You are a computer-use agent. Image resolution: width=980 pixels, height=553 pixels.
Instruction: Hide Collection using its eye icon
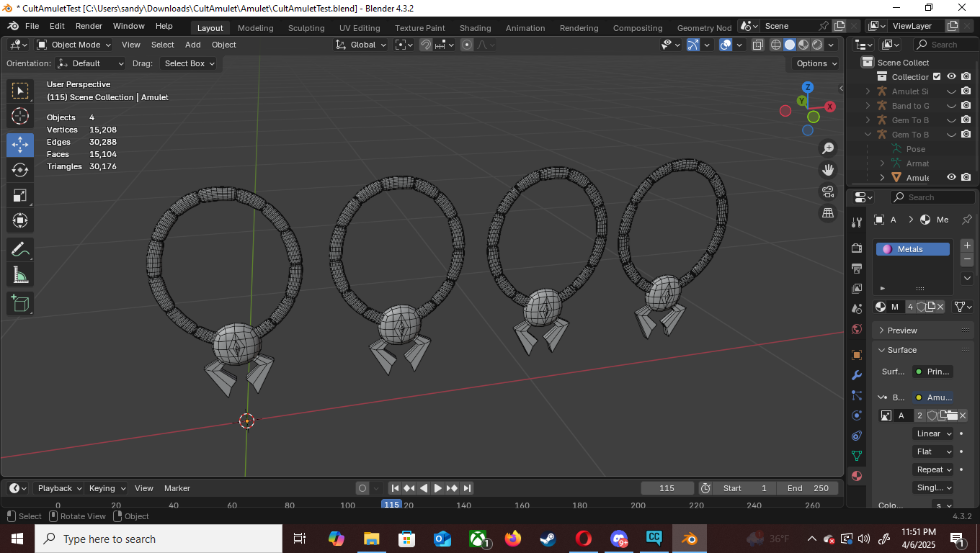pyautogui.click(x=951, y=76)
